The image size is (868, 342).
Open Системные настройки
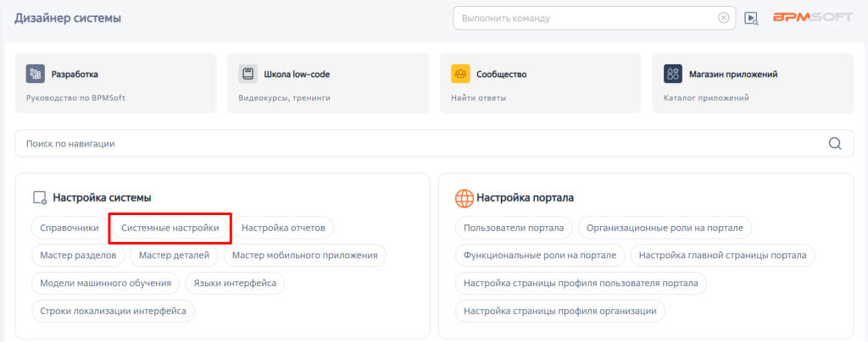(170, 228)
